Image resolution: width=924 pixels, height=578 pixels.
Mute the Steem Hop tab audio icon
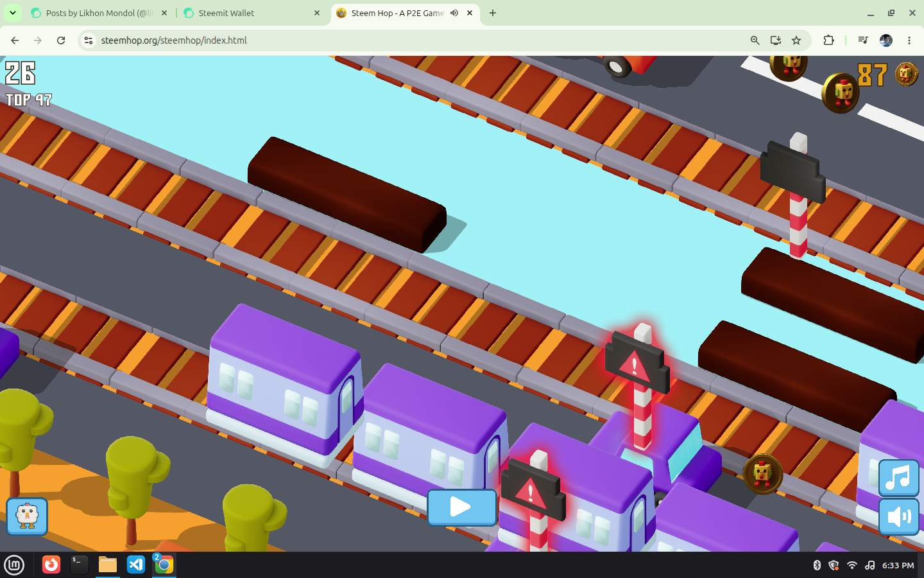pyautogui.click(x=454, y=13)
